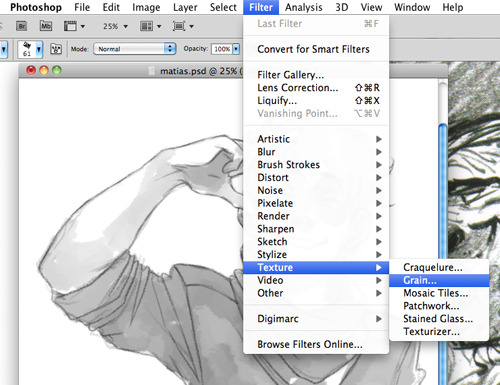The image size is (500, 385).
Task: Expand the View Extras dropdown arrow
Action: tap(83, 26)
